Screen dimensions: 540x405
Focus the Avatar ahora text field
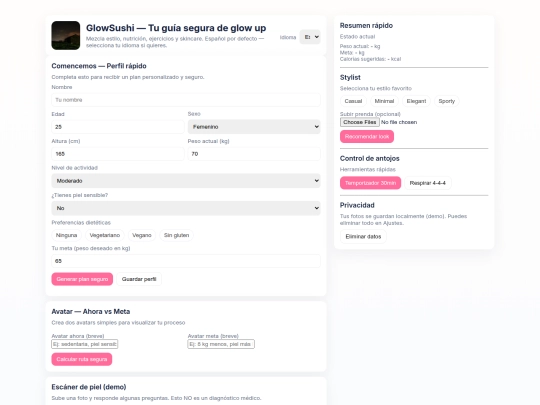point(85,344)
